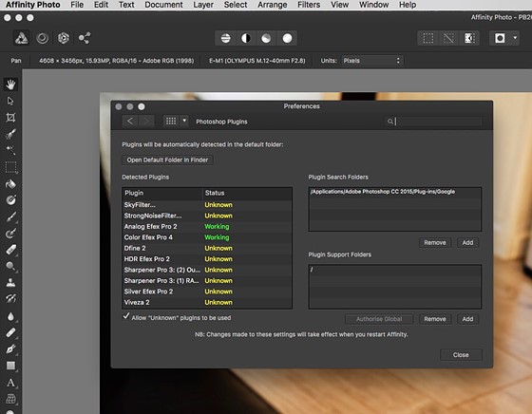Sort by the Status column header

coord(247,193)
